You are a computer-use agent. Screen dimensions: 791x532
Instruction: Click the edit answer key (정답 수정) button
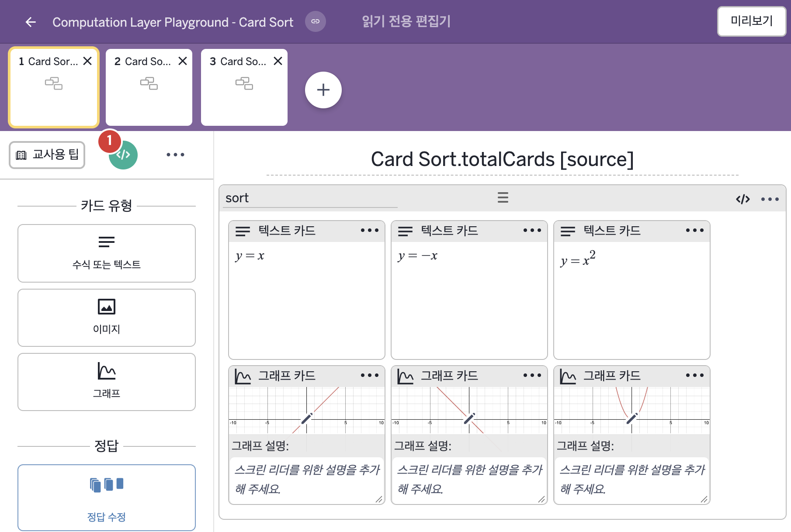[x=107, y=497]
